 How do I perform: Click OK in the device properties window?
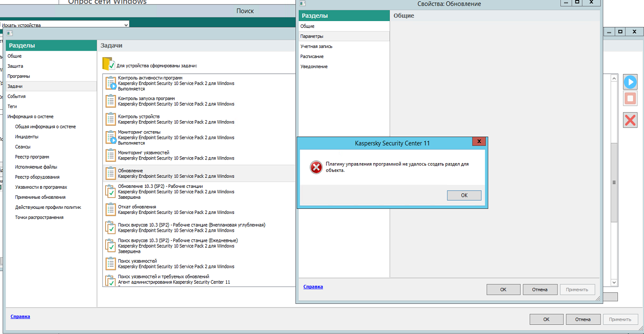546,319
